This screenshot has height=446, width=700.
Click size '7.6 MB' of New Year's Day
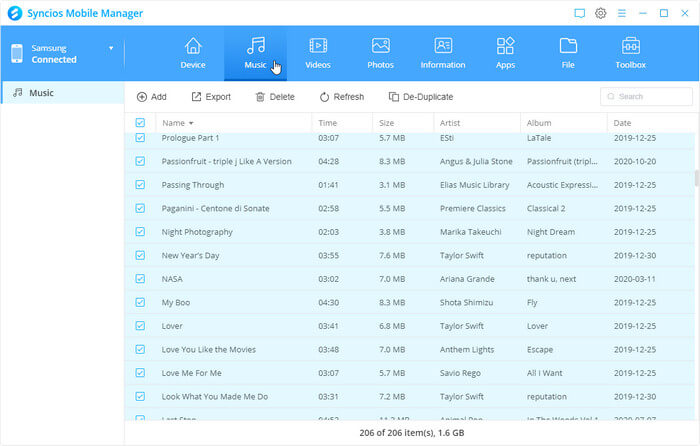[x=392, y=255]
